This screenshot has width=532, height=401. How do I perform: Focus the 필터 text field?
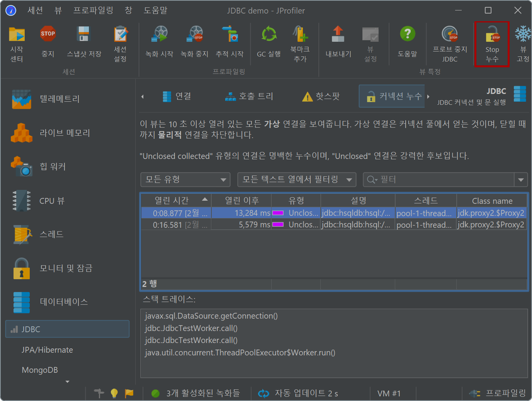pos(446,179)
